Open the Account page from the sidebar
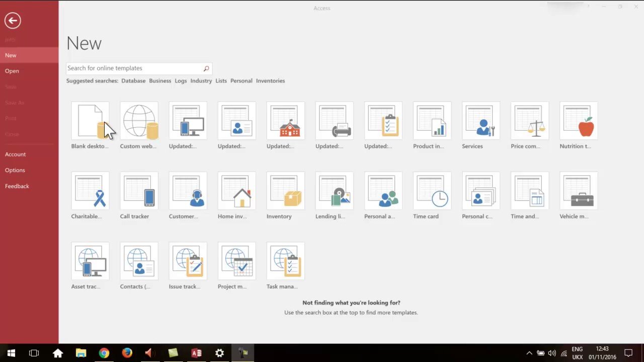 click(x=15, y=154)
